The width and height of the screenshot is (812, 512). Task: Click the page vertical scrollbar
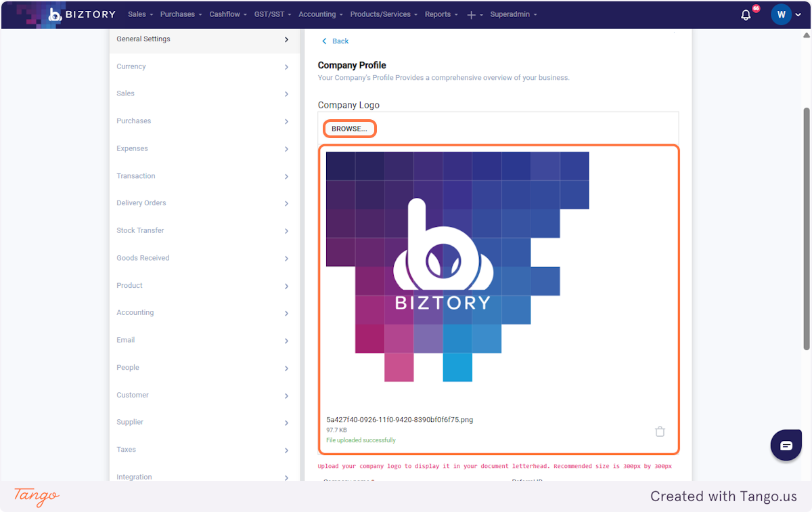click(x=807, y=229)
